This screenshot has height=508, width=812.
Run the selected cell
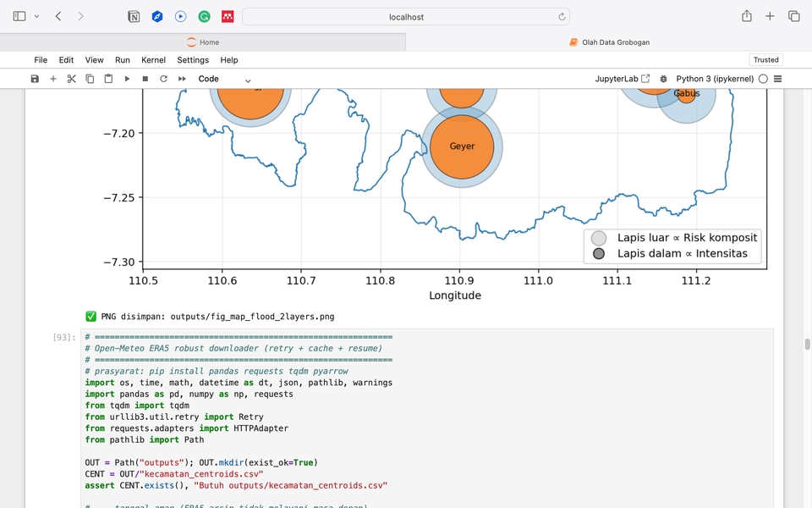[127, 79]
